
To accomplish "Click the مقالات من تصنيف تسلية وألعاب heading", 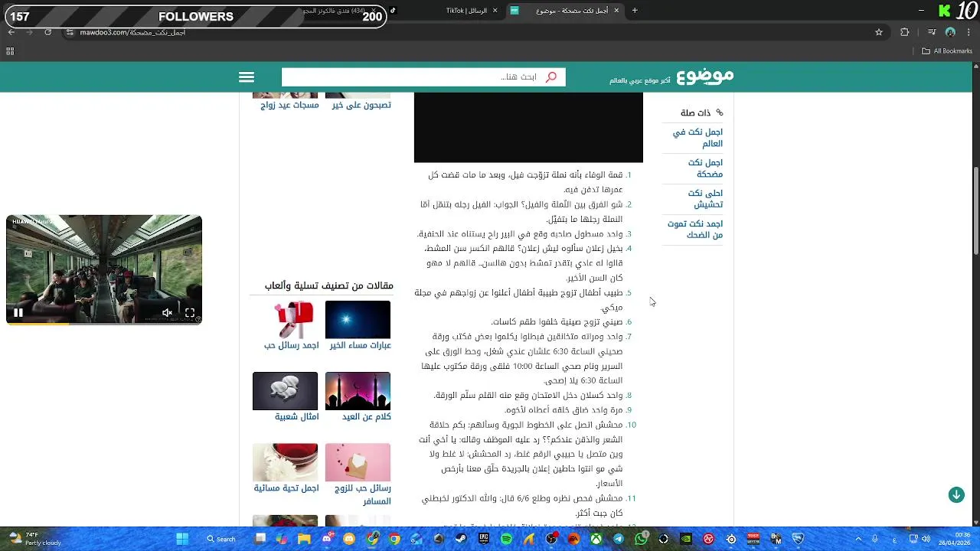I will [329, 285].
